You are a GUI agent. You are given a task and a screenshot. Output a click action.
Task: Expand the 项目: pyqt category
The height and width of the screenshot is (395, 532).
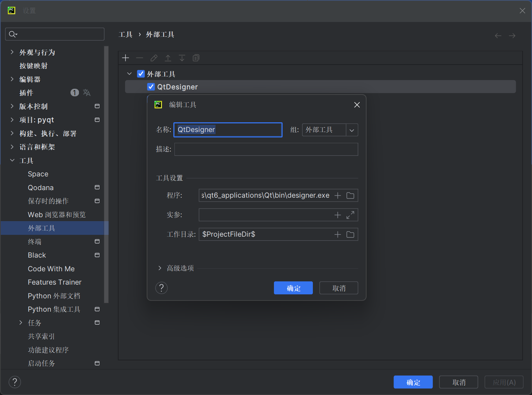(x=12, y=120)
